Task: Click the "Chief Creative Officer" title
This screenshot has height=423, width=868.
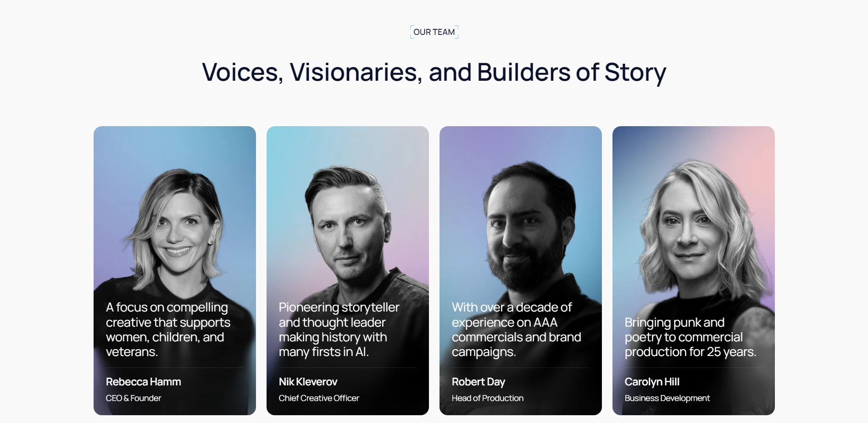Action: (319, 398)
